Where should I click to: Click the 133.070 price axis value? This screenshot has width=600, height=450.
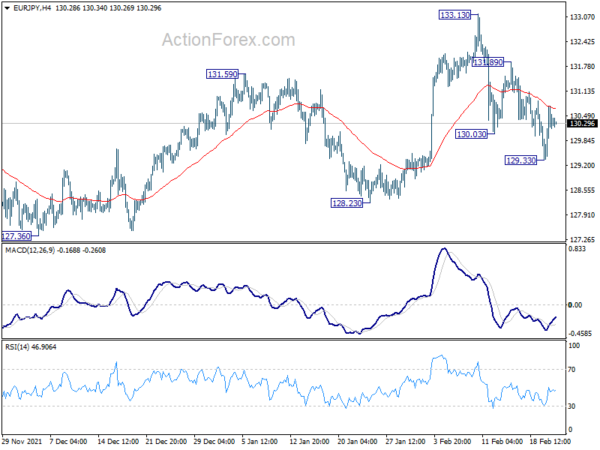[582, 17]
